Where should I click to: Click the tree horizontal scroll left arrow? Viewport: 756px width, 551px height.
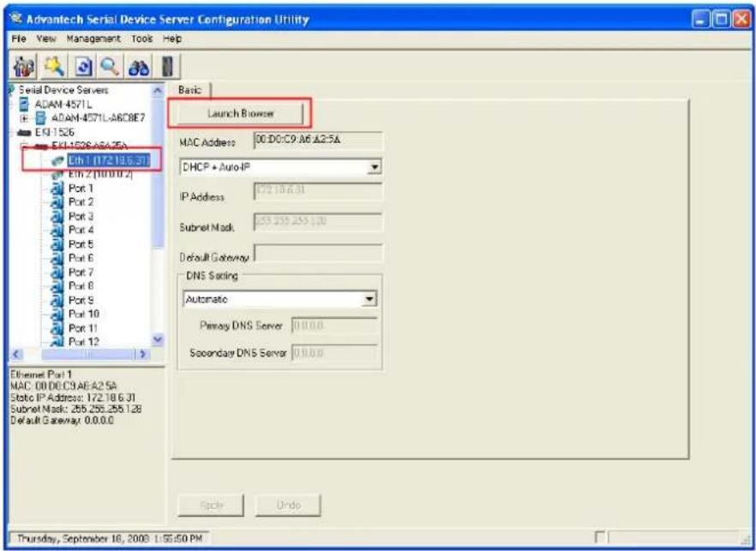tap(15, 354)
